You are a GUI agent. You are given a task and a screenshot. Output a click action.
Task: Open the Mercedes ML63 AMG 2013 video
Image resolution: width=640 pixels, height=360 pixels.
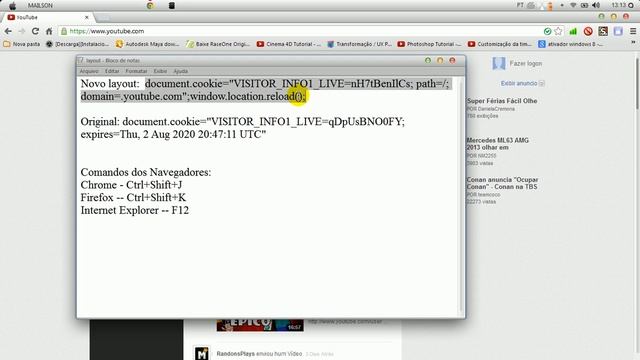coord(498,144)
